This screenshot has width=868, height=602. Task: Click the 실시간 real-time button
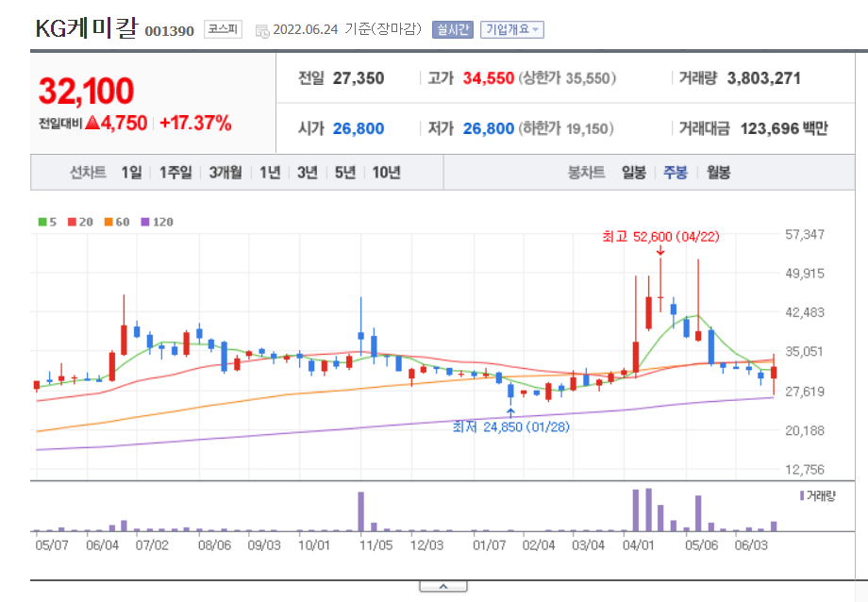(x=453, y=29)
